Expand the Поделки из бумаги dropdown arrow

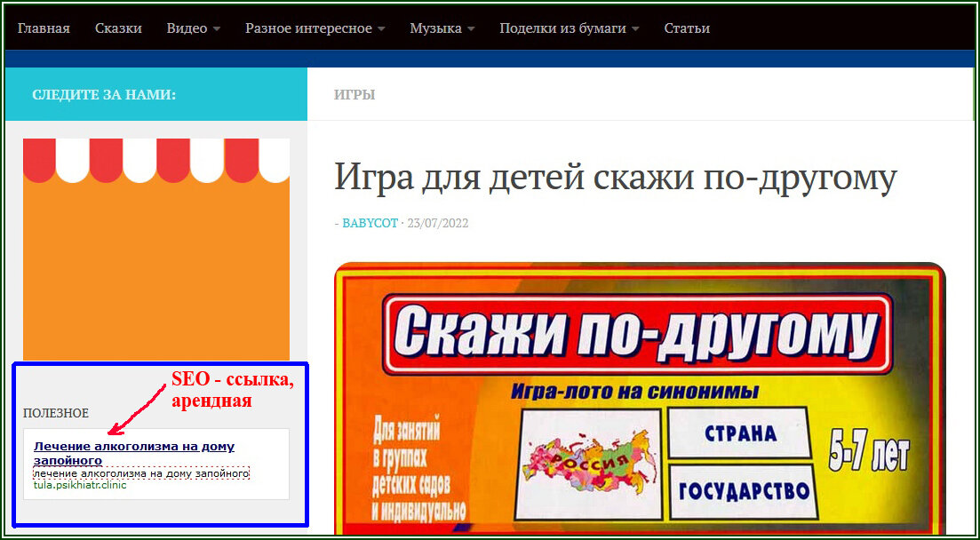pos(635,29)
